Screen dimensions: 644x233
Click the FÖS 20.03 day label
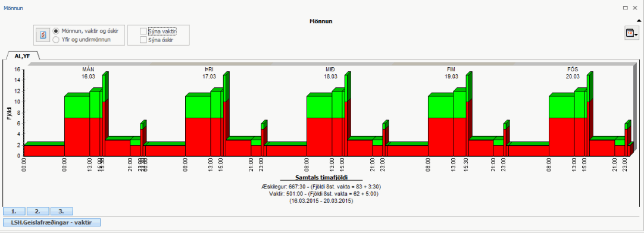573,73
